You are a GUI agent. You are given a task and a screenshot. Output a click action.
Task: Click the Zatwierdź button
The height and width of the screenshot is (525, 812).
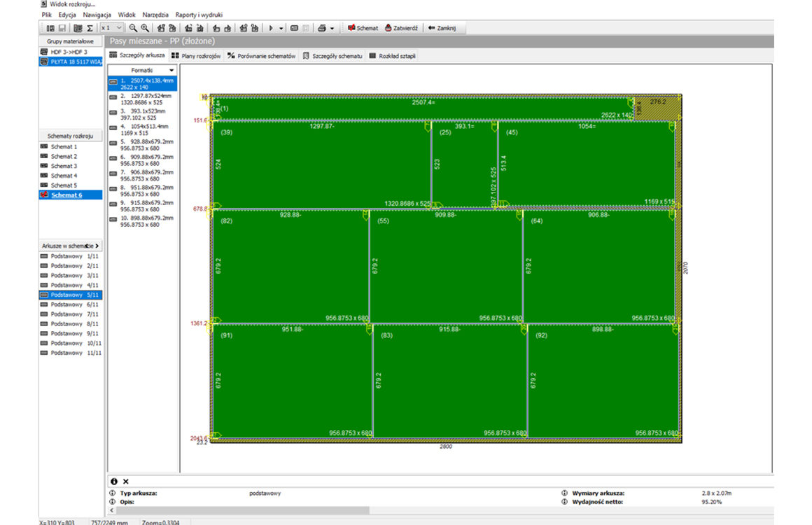click(401, 28)
